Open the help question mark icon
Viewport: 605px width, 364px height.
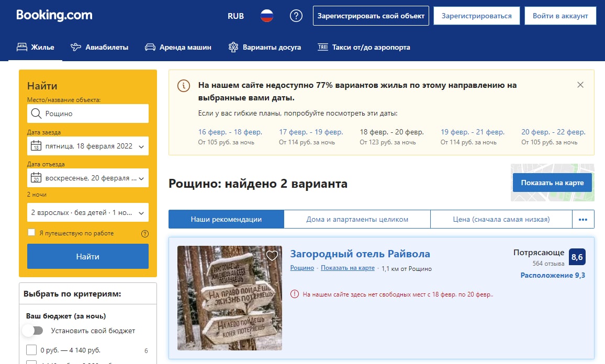point(296,16)
